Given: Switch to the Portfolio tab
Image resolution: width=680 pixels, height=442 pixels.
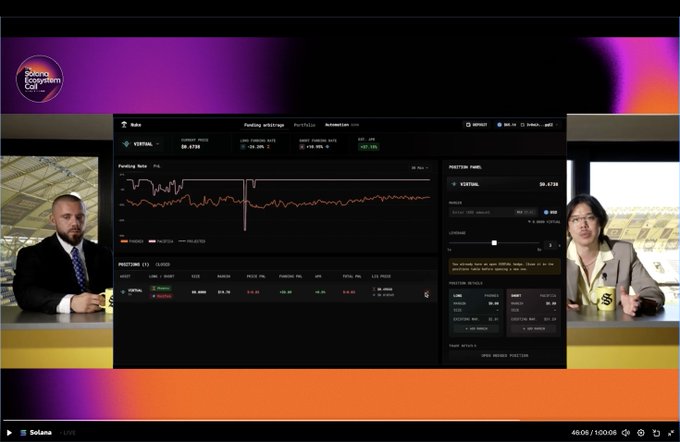Looking at the screenshot, I should click(304, 125).
